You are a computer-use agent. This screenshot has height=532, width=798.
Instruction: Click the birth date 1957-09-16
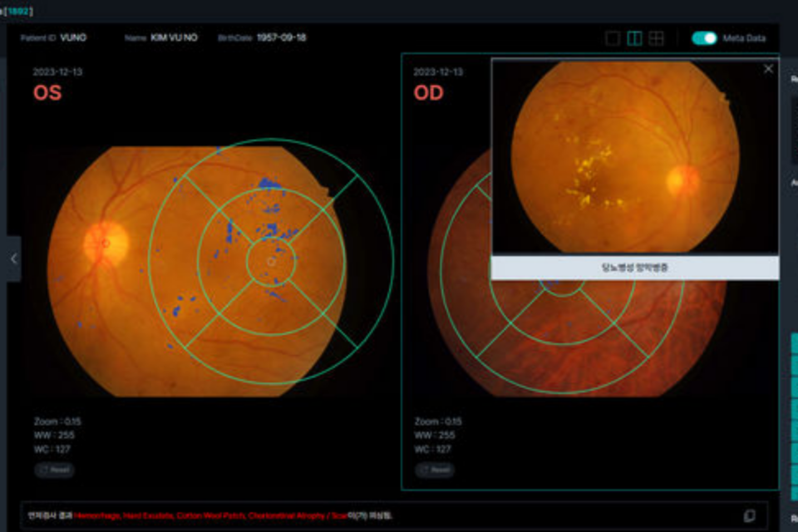coord(281,38)
